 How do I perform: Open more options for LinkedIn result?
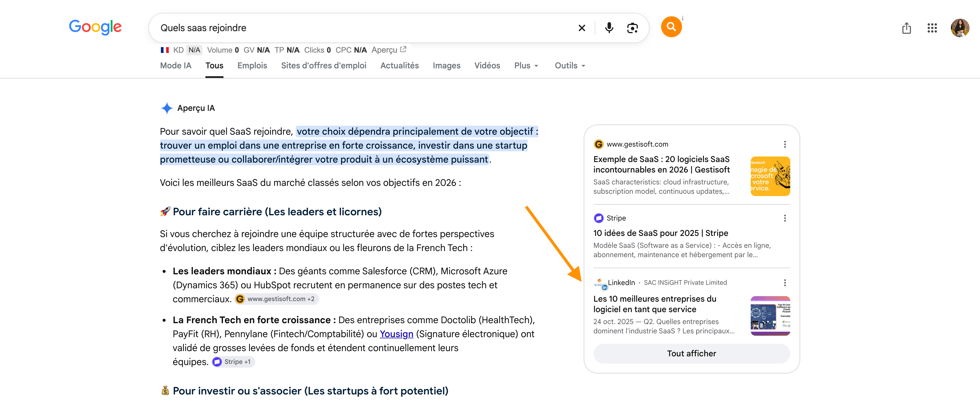pos(784,282)
